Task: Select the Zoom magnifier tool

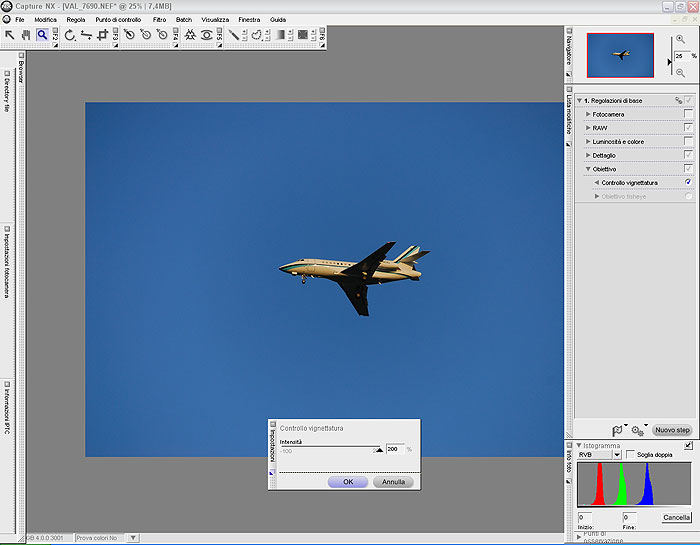Action: 42,35
